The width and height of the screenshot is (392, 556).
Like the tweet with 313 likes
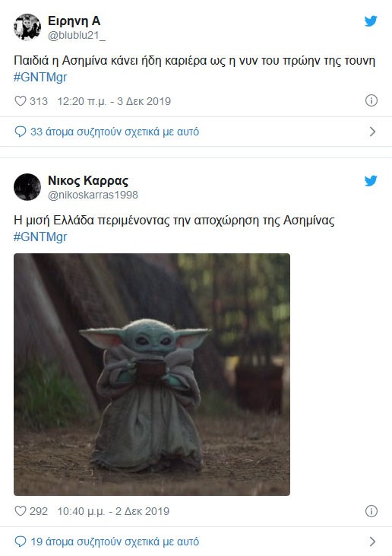(x=21, y=101)
